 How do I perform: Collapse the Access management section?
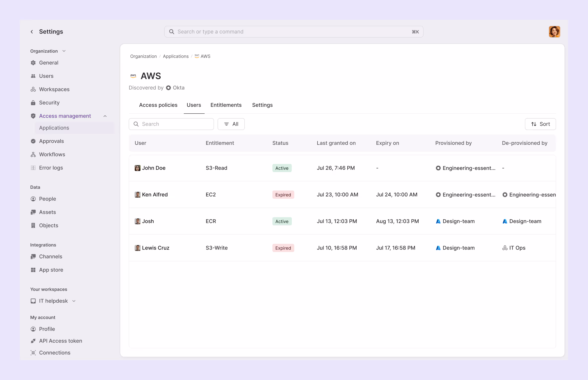(x=105, y=116)
